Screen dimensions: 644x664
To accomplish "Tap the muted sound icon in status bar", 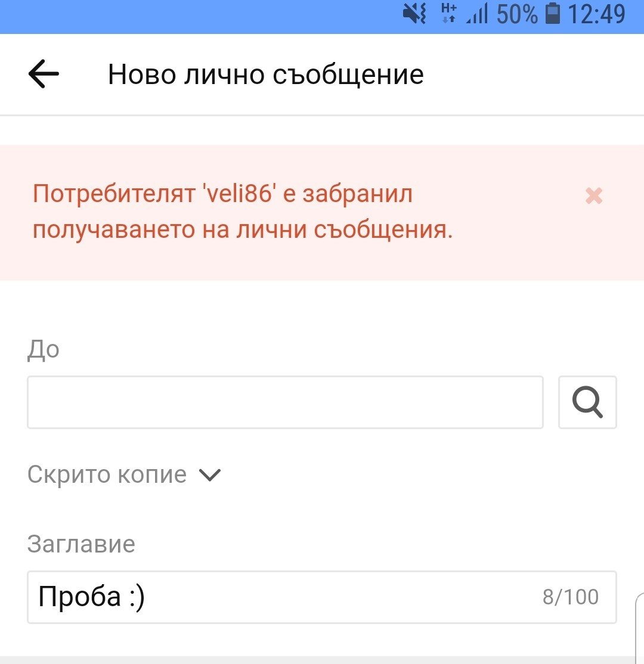I will tap(414, 14).
